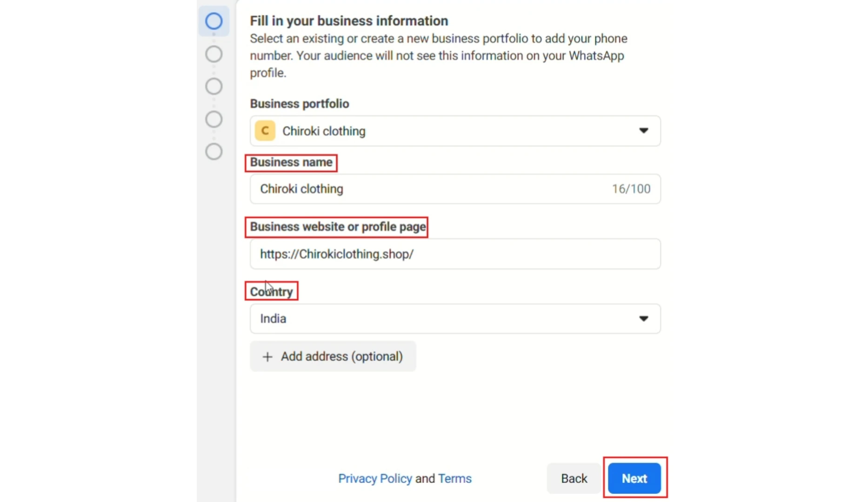This screenshot has width=868, height=502.
Task: Click the yellow C portfolio avatar icon
Action: 265,131
